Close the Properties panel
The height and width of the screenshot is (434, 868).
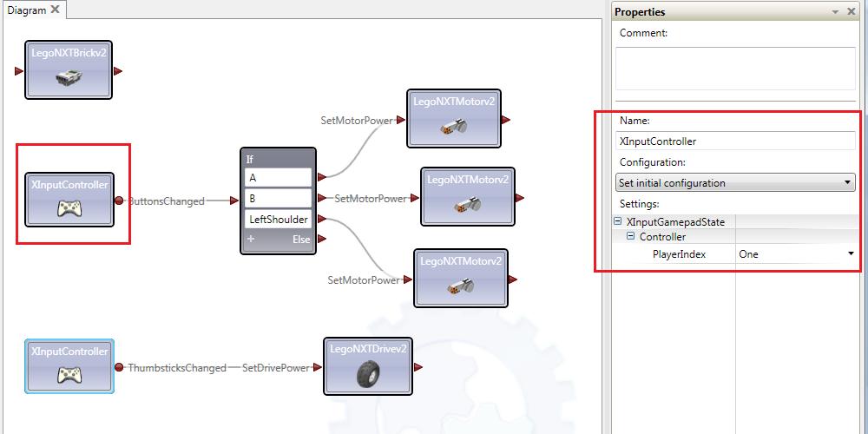(852, 11)
